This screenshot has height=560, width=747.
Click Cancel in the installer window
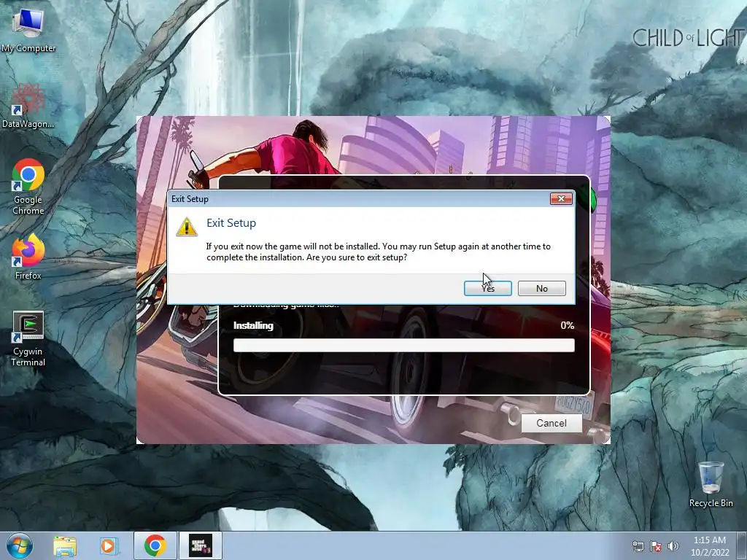click(551, 423)
